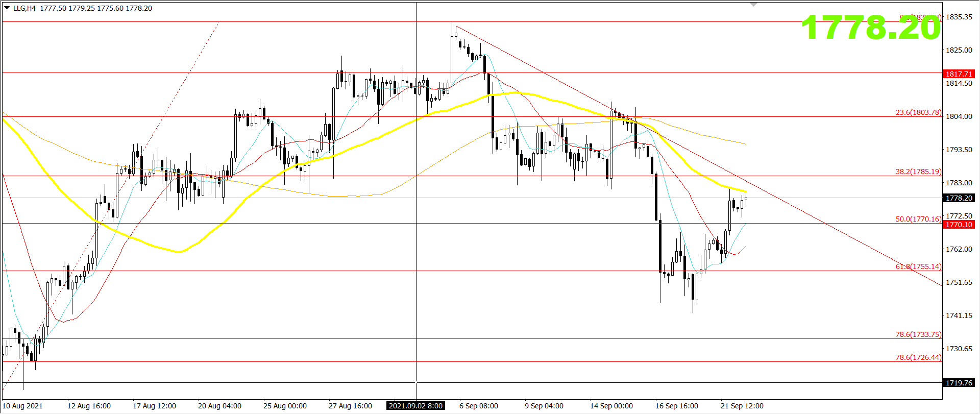This screenshot has height=414, width=980.
Task: Select the red 1817.71 price label
Action: pyautogui.click(x=959, y=74)
